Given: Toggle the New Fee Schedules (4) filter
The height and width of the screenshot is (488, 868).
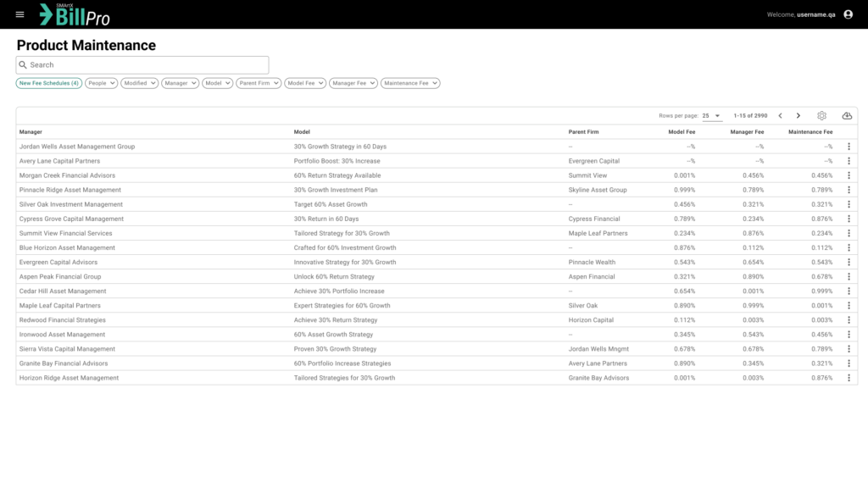Looking at the screenshot, I should click(49, 83).
